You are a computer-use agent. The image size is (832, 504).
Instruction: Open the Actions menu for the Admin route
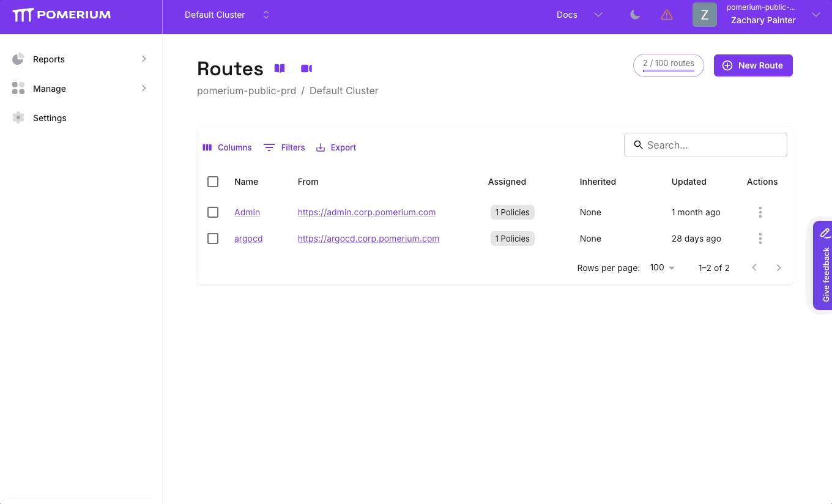point(760,212)
